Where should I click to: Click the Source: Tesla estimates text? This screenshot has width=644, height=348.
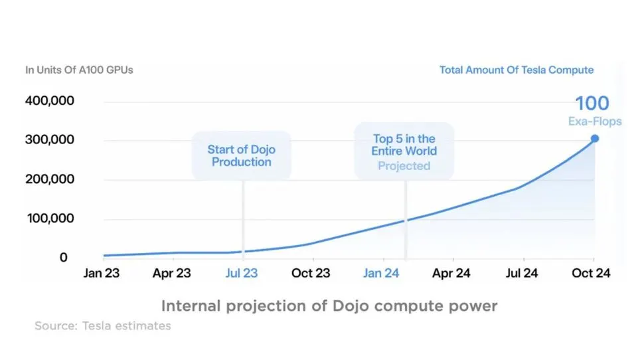click(103, 326)
